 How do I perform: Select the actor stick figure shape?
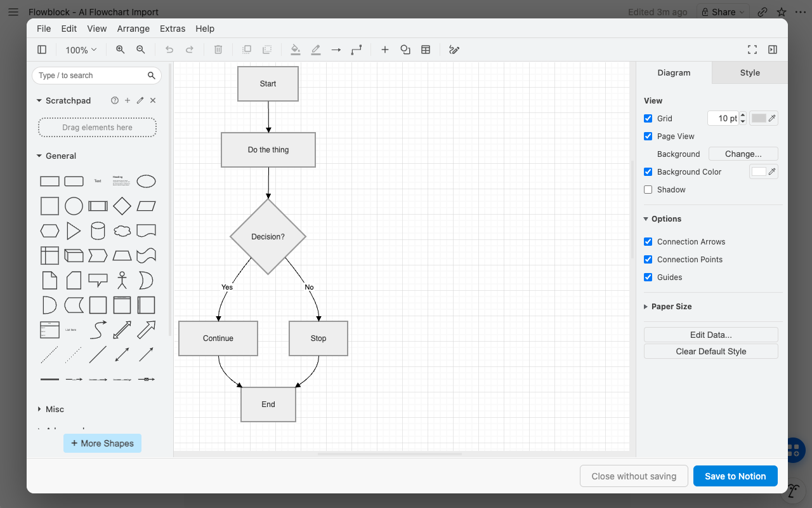(122, 280)
